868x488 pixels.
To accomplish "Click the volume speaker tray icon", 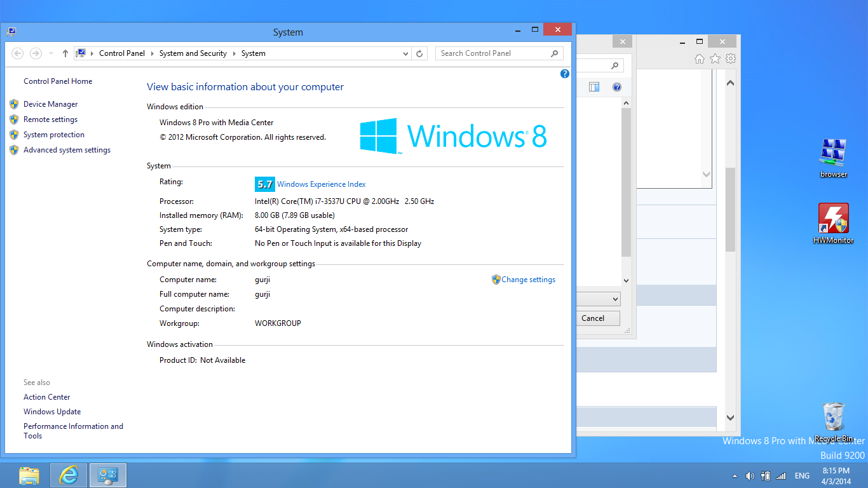I will tap(750, 476).
